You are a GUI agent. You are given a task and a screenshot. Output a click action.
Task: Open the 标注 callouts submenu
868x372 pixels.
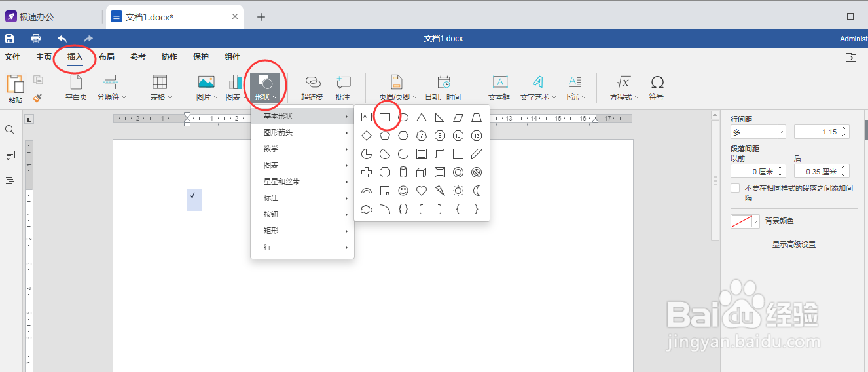click(x=302, y=198)
